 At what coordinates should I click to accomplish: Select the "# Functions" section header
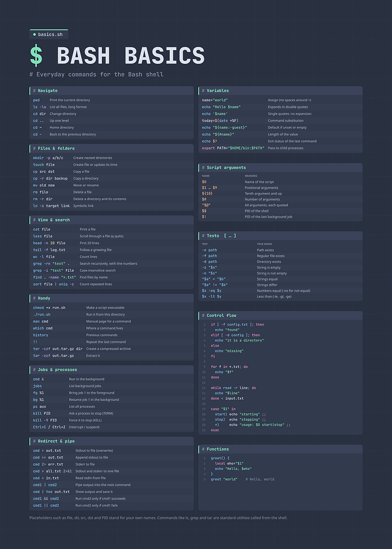pyautogui.click(x=280, y=449)
